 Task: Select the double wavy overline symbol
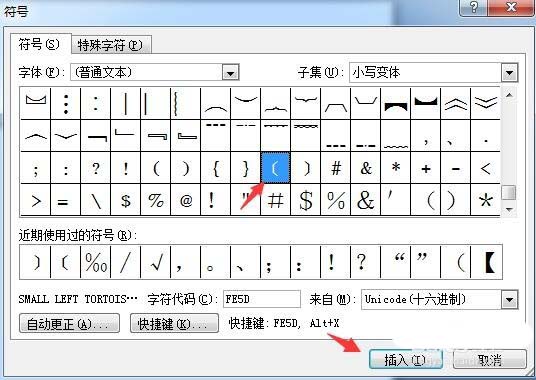pos(306,135)
